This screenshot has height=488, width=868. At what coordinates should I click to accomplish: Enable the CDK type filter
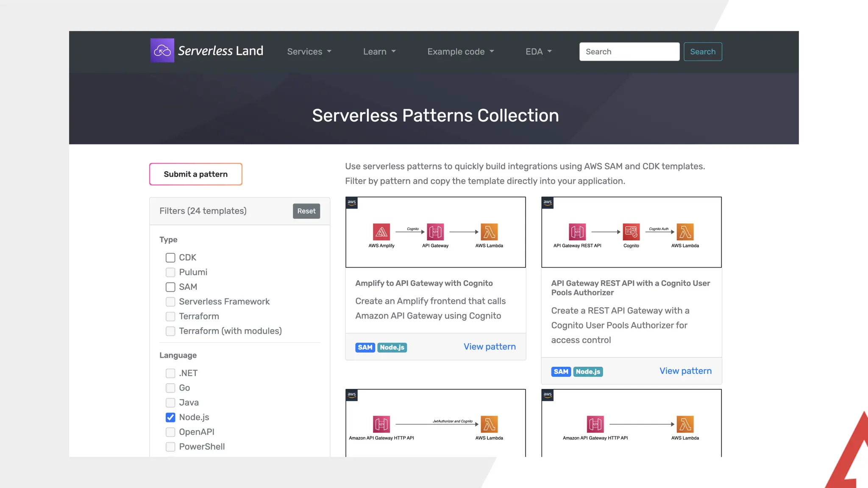(x=170, y=258)
